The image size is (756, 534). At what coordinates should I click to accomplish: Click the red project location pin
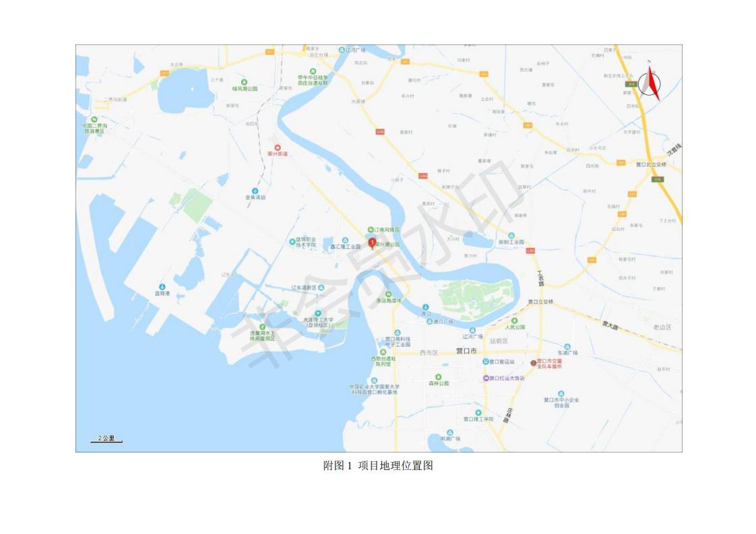click(x=372, y=243)
